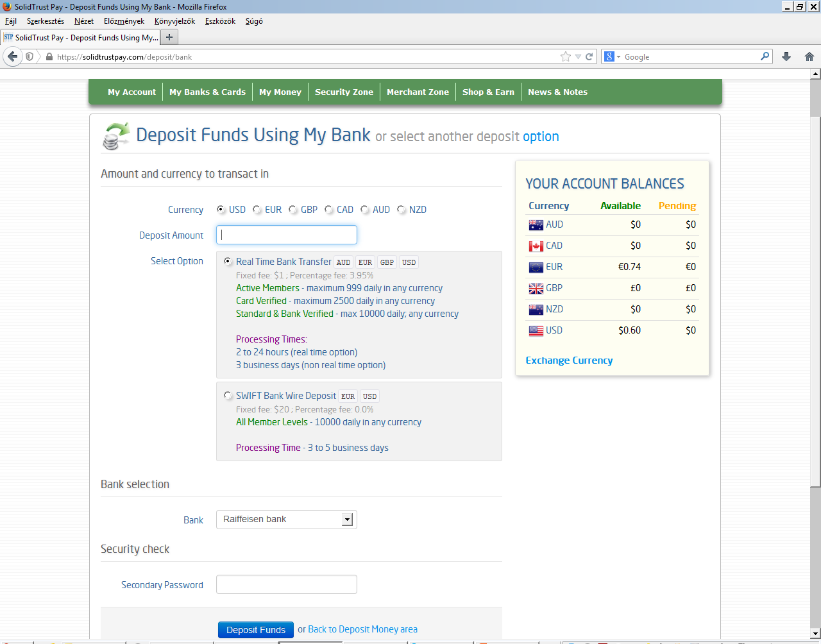The image size is (821, 644).
Task: Select EUR currency radio button
Action: pos(257,209)
